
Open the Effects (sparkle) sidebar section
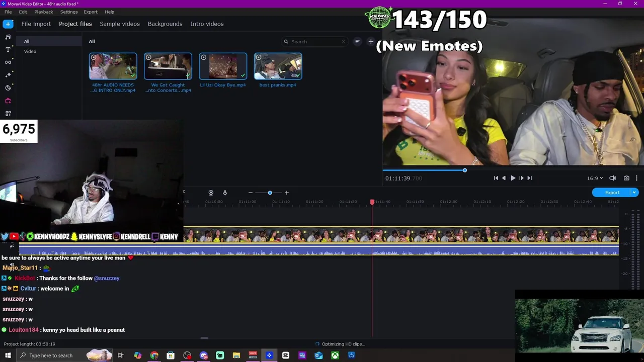pos(8,75)
